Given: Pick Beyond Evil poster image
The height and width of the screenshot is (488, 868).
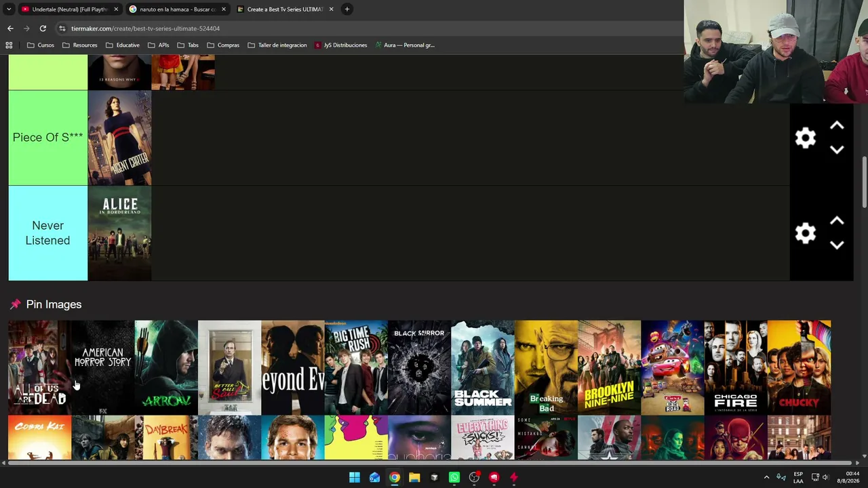Looking at the screenshot, I should (293, 367).
